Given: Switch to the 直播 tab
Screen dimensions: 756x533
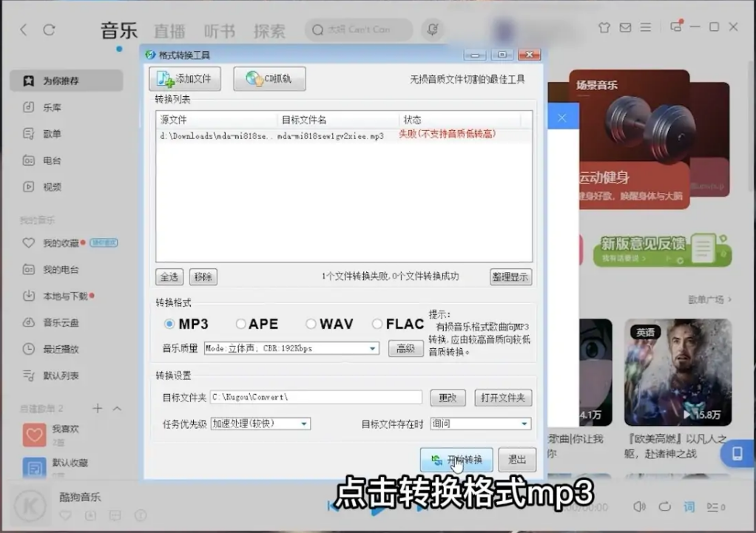Looking at the screenshot, I should coord(169,31).
